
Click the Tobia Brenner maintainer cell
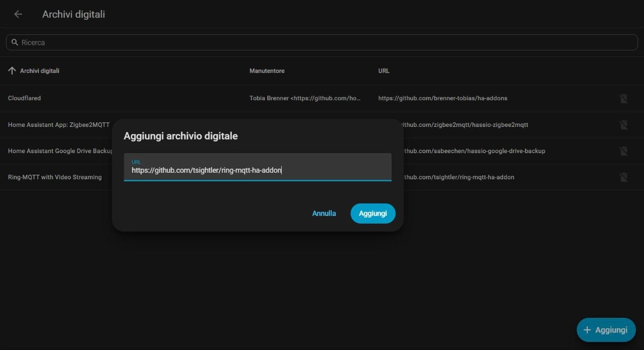(x=305, y=98)
